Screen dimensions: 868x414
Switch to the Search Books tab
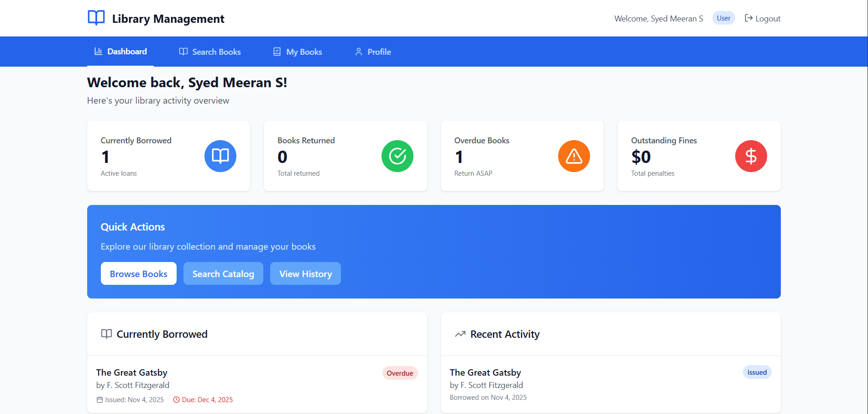tap(210, 52)
